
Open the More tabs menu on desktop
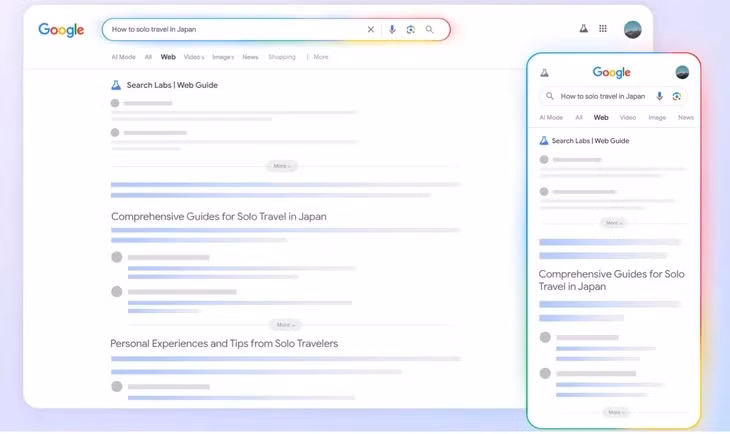(x=318, y=57)
